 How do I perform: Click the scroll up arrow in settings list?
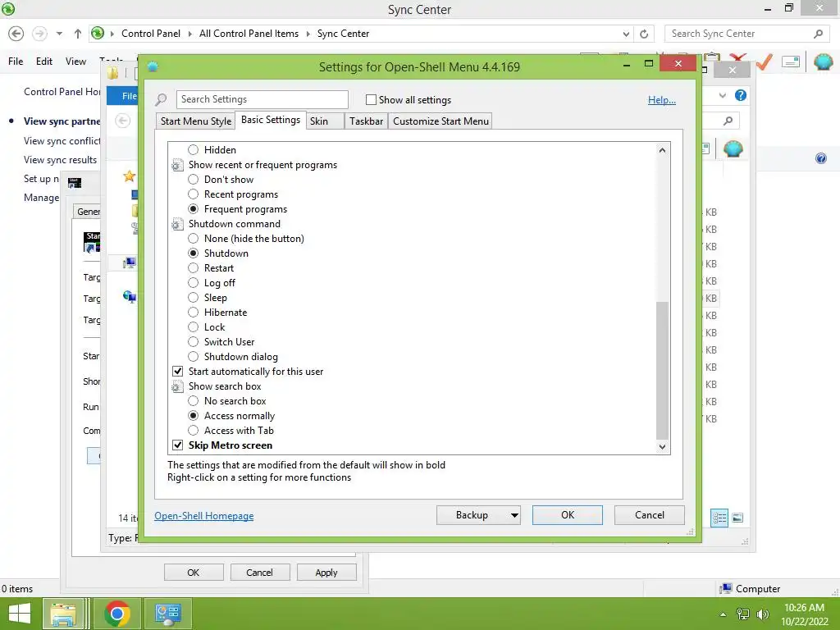662,150
